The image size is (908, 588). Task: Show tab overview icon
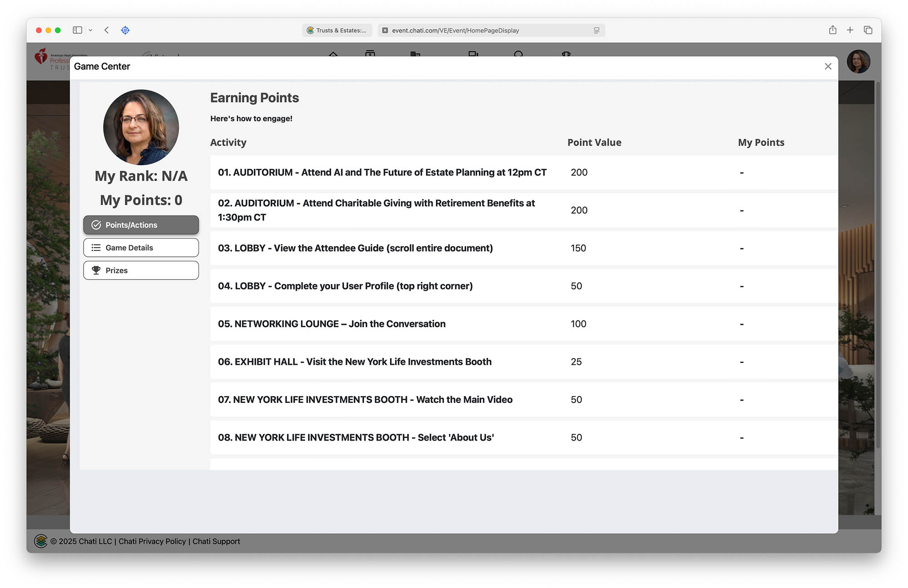(x=868, y=30)
